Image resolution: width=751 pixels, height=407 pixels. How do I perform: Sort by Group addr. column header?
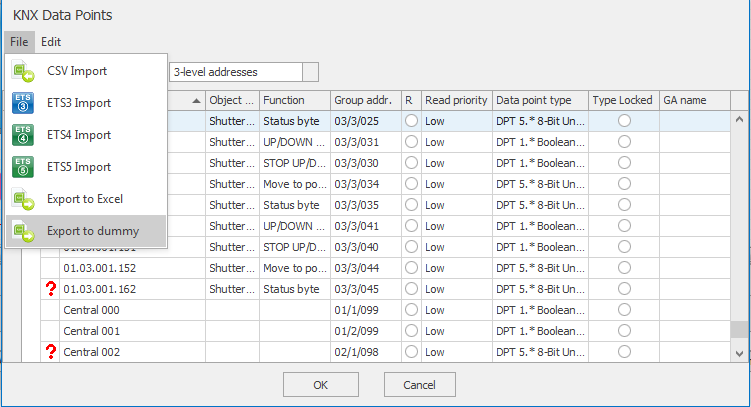(x=366, y=100)
